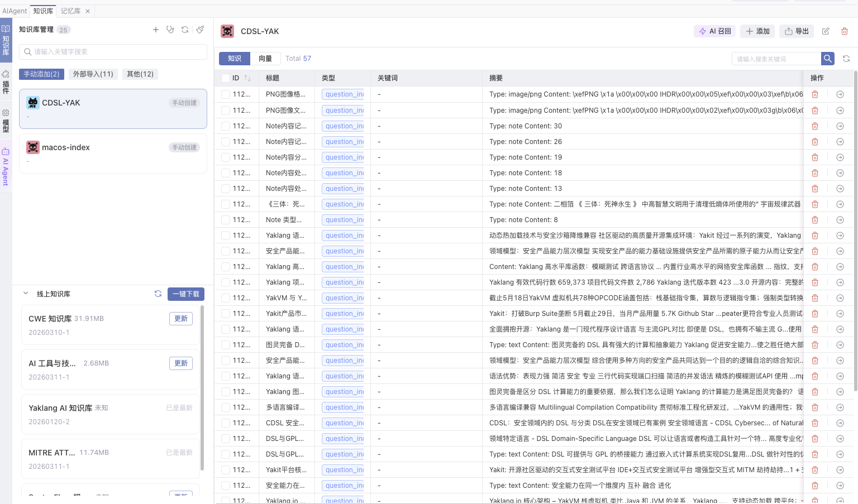Refresh the knowledge table via top-right refresh icon

846,59
